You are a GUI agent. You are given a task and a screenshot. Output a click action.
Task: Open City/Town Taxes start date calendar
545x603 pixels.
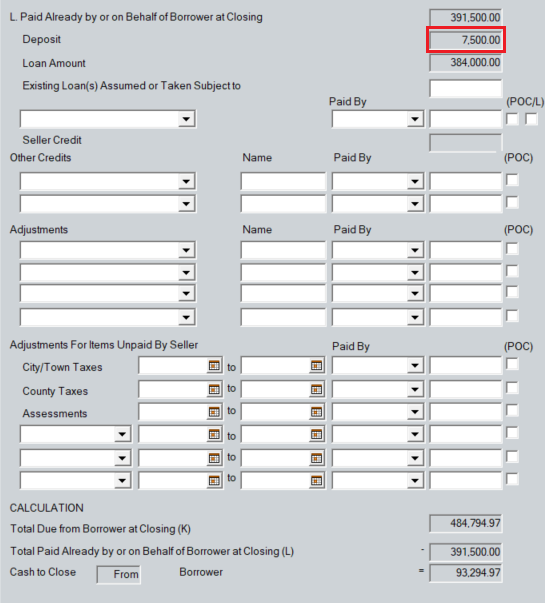pos(214,366)
